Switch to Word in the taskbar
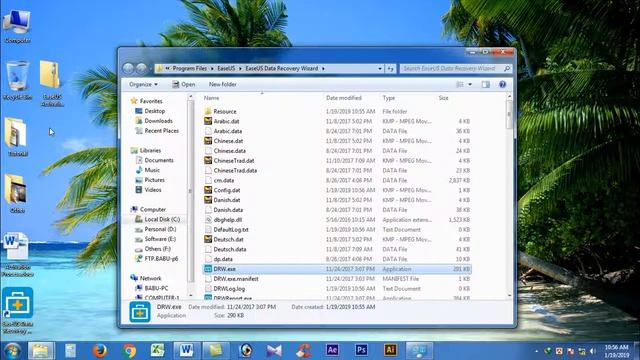The width and height of the screenshot is (640, 360). pyautogui.click(x=187, y=351)
